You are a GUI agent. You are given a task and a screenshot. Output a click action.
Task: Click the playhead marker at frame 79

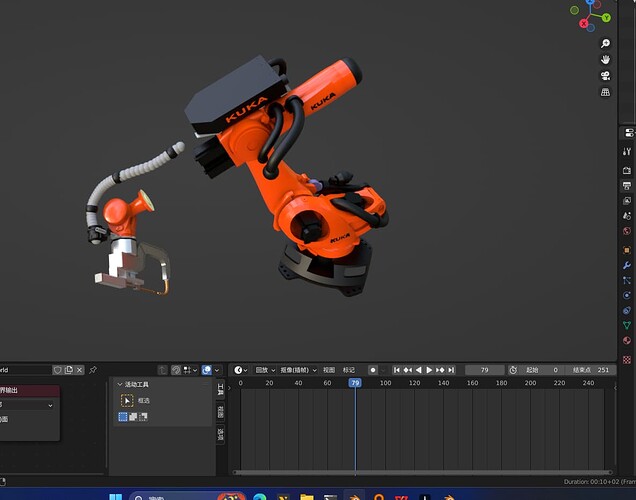(355, 383)
